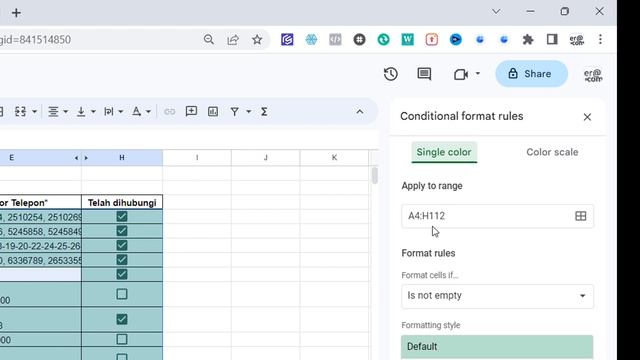Switch to the Color scale tab
Viewport: 640px width, 360px height.
tap(552, 152)
